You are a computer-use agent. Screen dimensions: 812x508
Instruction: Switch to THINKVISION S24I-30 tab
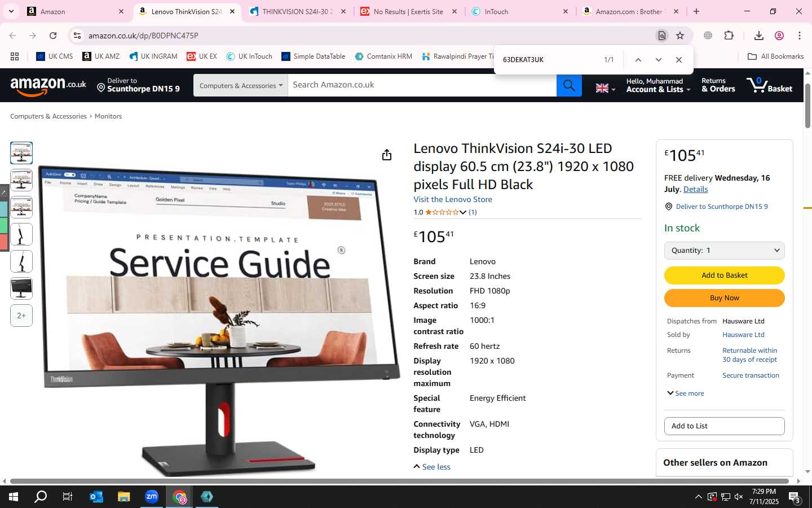298,11
